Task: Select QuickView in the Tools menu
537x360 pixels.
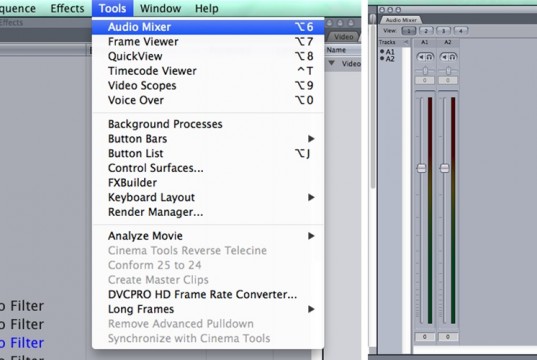Action: pyautogui.click(x=208, y=56)
